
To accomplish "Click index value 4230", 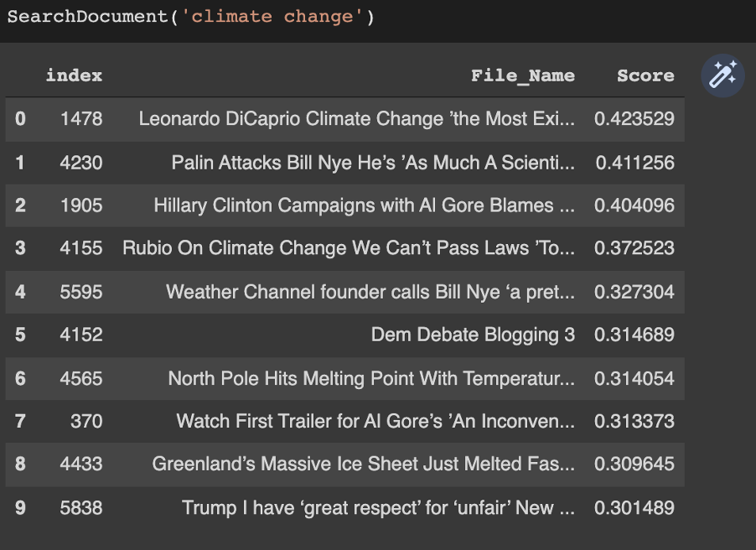I will [x=81, y=163].
